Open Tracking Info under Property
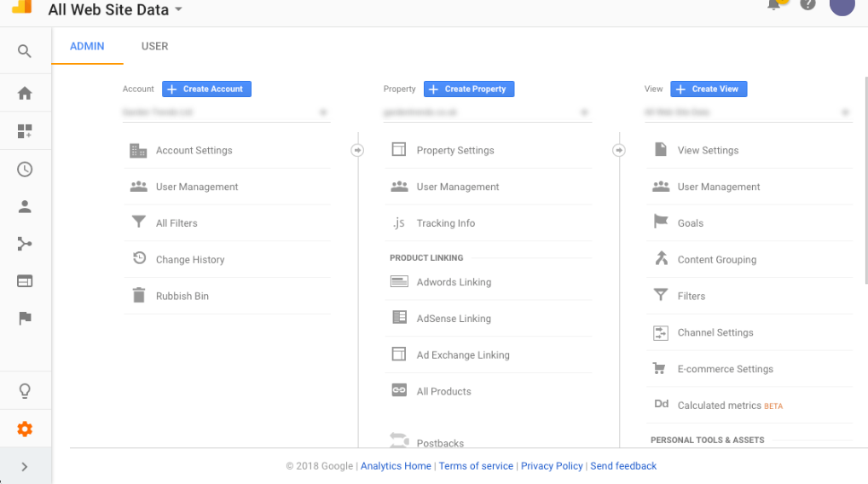Viewport: 868px width, 484px height. coord(445,223)
